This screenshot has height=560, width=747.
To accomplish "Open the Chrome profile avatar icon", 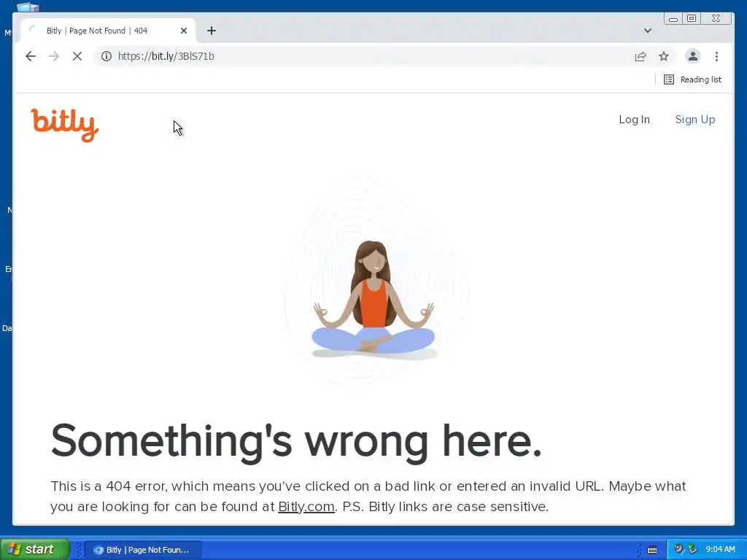I will coord(693,56).
